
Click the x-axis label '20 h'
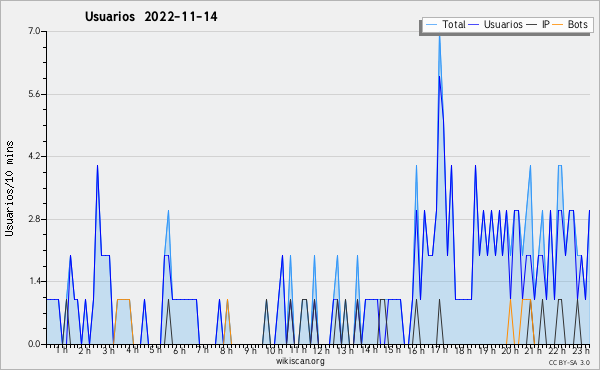point(510,350)
